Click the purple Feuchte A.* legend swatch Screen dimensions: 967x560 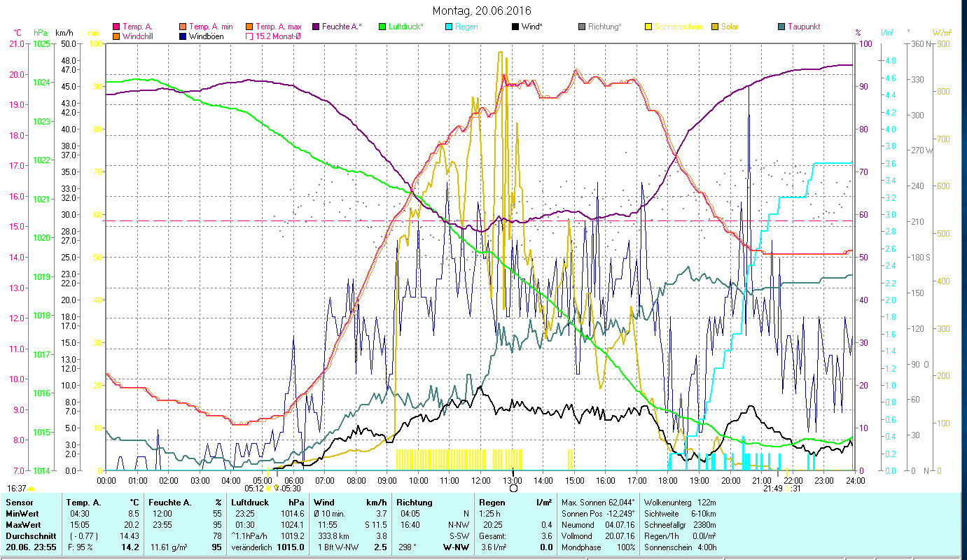[316, 27]
